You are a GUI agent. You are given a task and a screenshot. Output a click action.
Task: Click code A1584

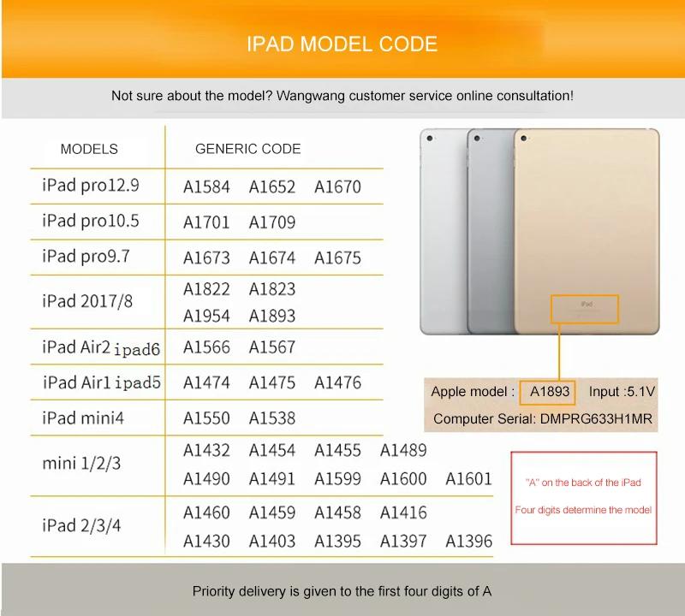click(x=206, y=187)
